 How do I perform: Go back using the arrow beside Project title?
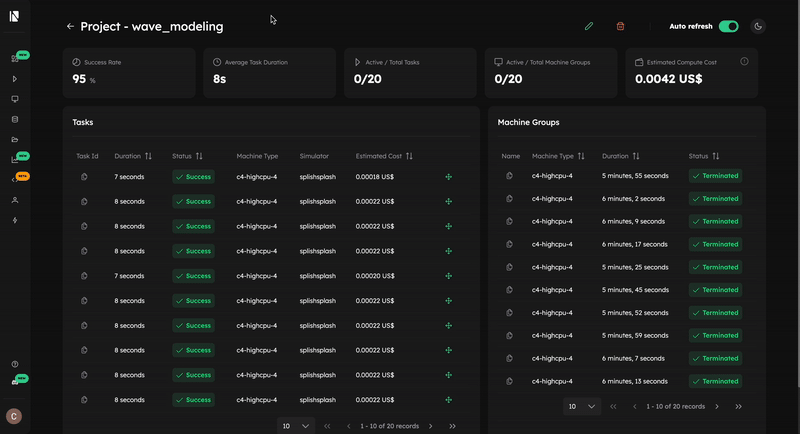[x=70, y=26]
